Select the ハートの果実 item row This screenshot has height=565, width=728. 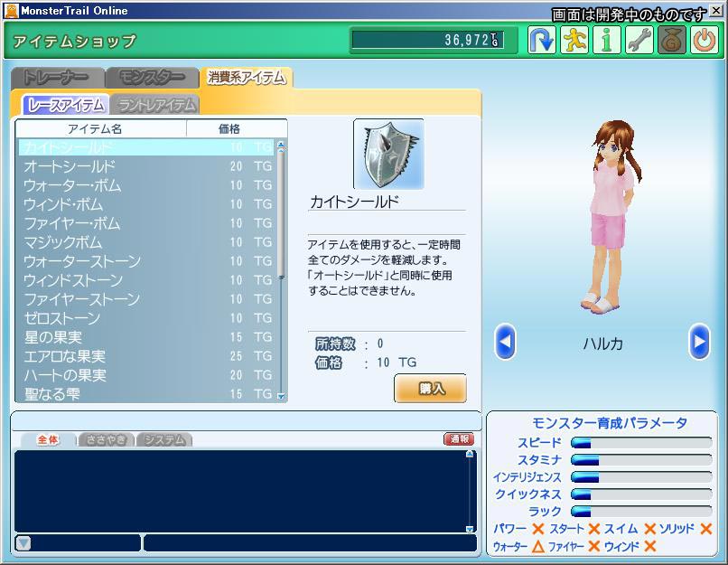[147, 375]
